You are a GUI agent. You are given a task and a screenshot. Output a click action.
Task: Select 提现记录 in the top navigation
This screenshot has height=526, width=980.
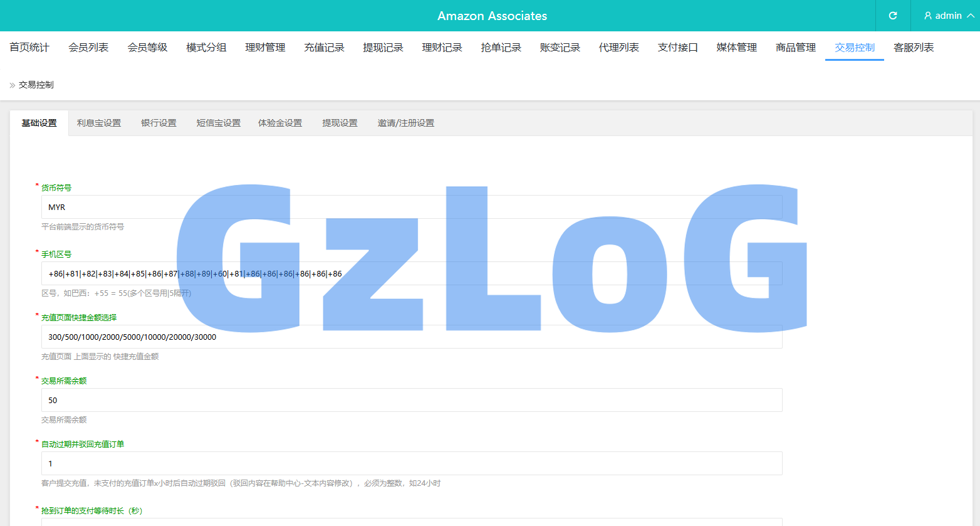point(383,48)
